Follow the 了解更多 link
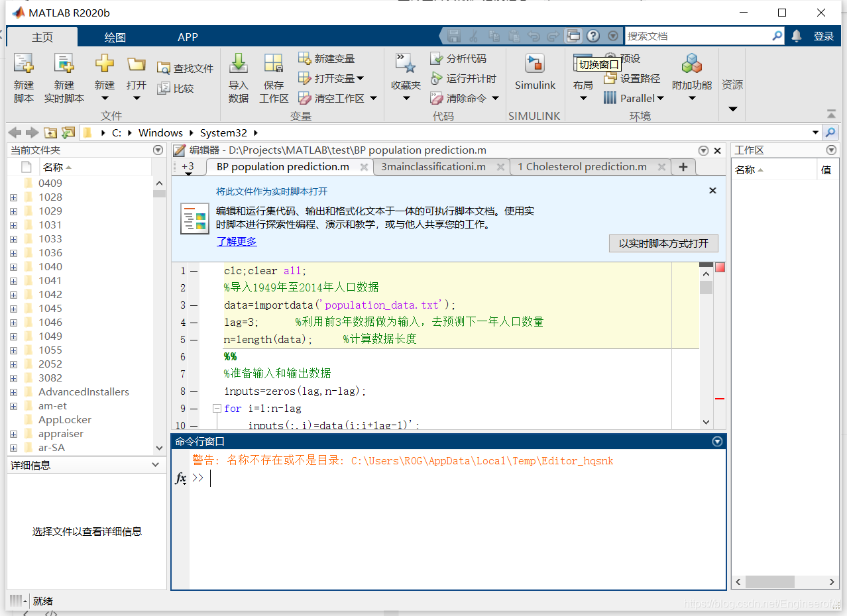This screenshot has height=616, width=847. 237,242
